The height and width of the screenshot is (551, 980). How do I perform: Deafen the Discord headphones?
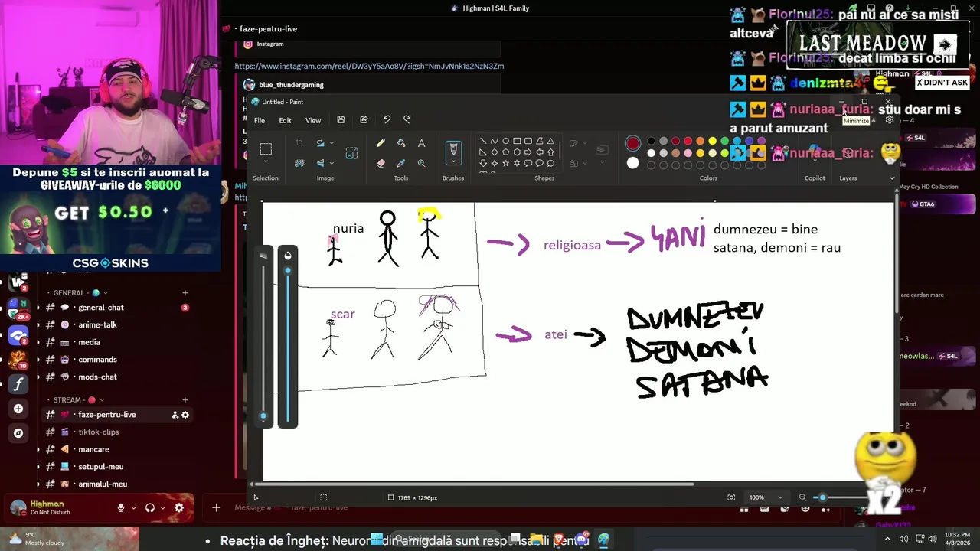point(150,507)
